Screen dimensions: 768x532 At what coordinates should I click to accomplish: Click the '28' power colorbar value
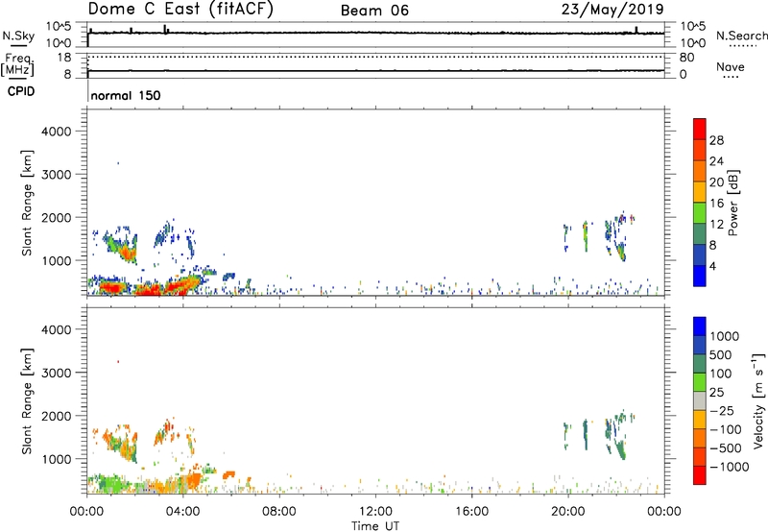(x=716, y=140)
